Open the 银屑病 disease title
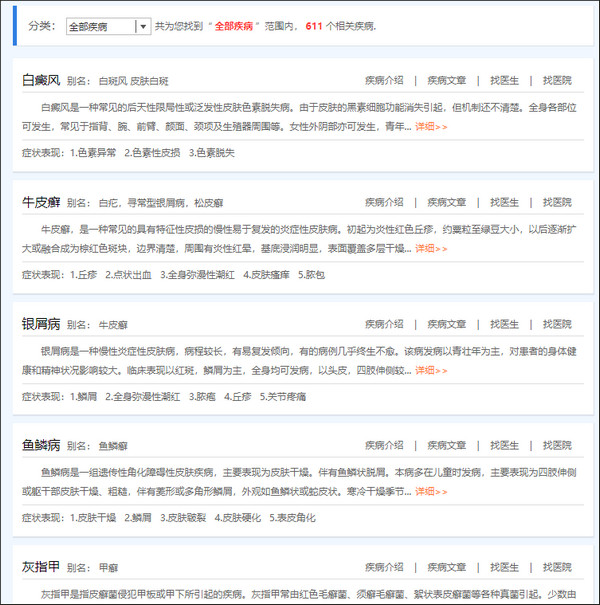Image resolution: width=600 pixels, height=605 pixels. tap(41, 324)
